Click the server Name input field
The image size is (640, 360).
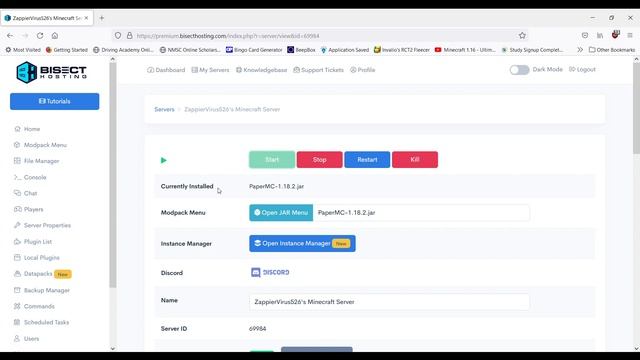pyautogui.click(x=389, y=302)
